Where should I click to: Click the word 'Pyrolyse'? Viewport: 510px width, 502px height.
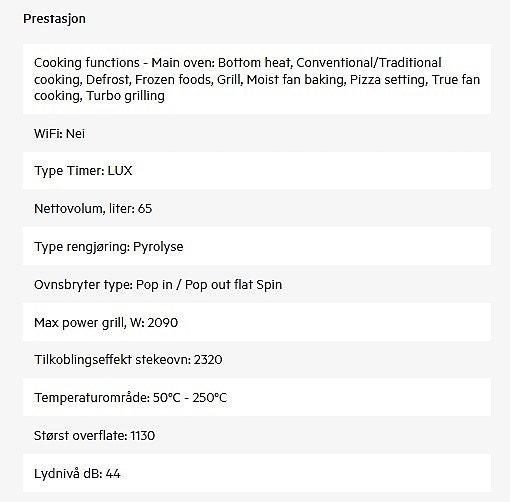pos(158,247)
